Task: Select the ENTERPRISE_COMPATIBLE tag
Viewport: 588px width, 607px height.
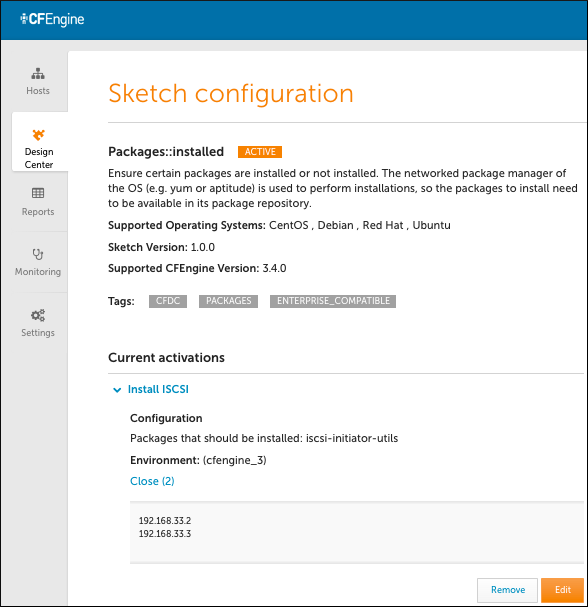Action: click(333, 301)
